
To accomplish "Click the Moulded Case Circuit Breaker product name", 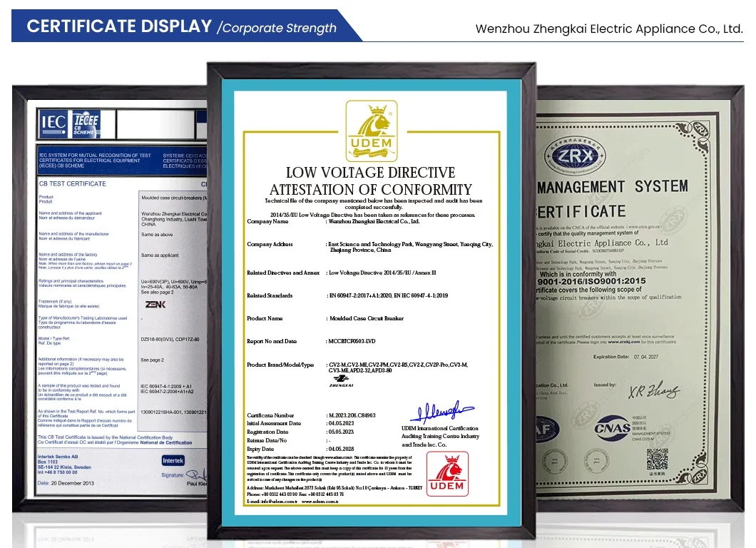I will pyautogui.click(x=367, y=318).
